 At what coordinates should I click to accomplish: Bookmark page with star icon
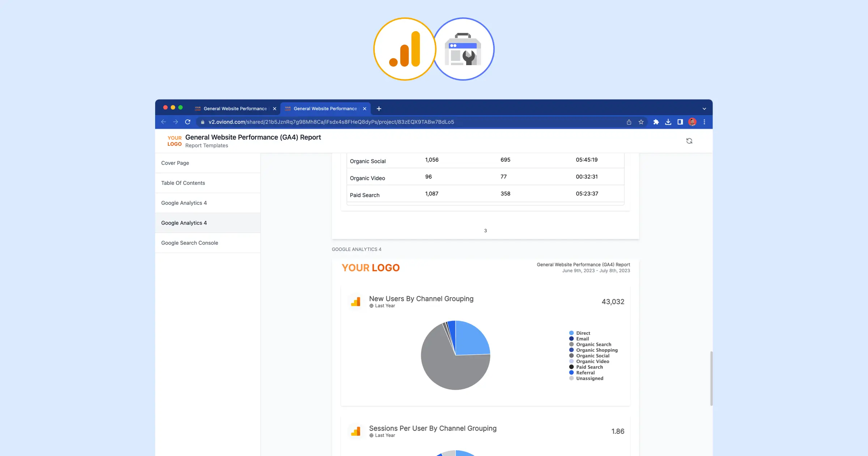coord(641,122)
